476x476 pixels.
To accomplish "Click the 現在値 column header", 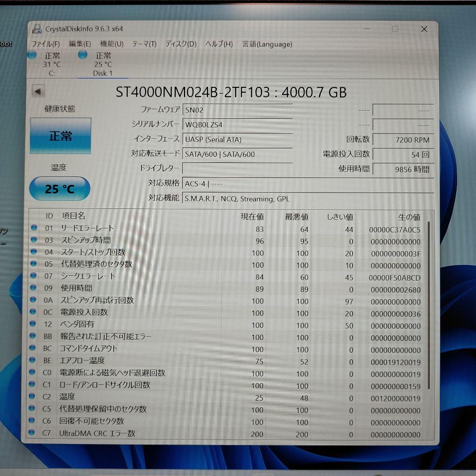I will (x=252, y=217).
